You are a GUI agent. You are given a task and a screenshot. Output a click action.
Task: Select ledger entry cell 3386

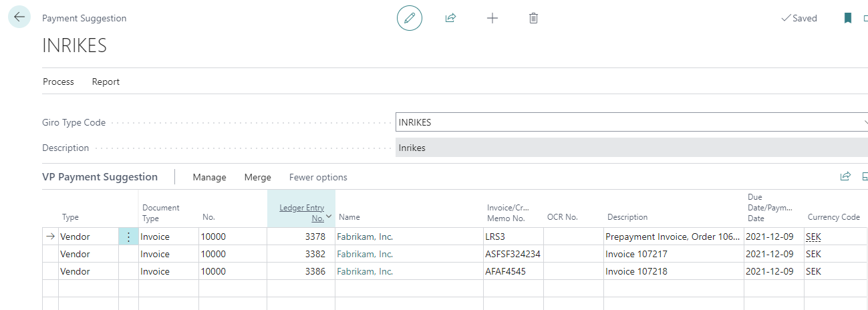coord(301,271)
